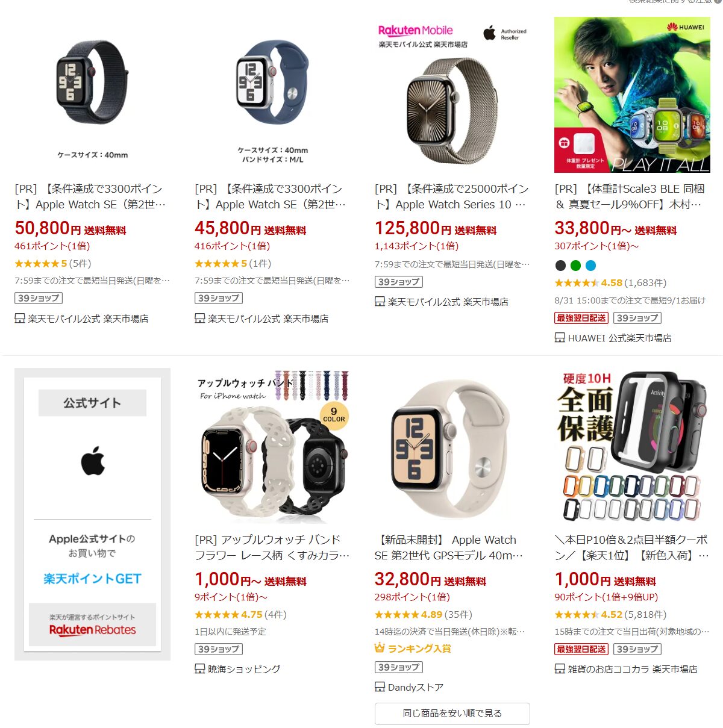
Task: Click shop icon beside 雑貨のお店ココカラ
Action: pos(560,669)
